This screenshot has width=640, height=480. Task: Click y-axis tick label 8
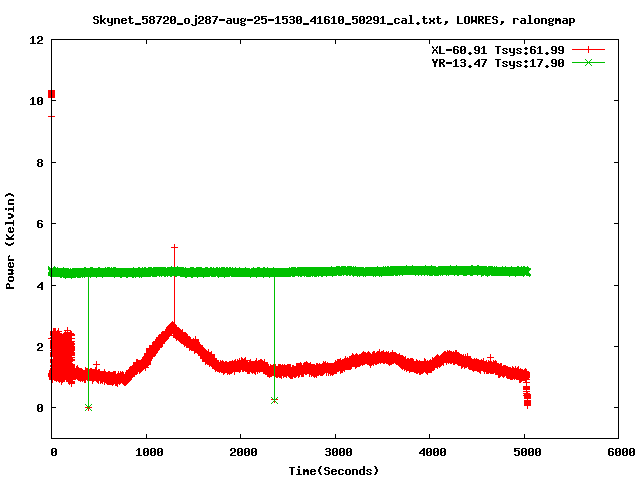coord(40,163)
